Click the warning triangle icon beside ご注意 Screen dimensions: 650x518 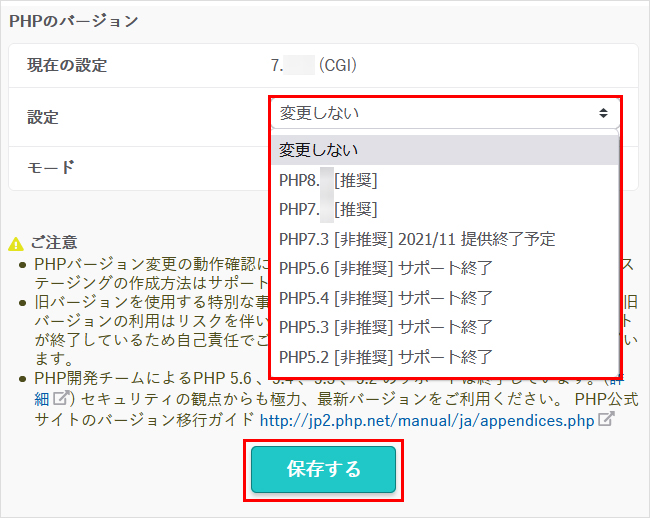click(15, 243)
